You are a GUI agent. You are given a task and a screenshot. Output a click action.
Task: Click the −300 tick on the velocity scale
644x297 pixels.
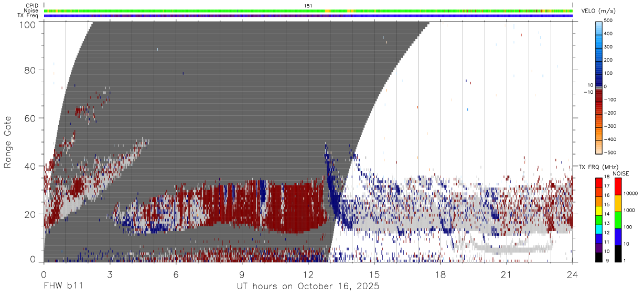point(611,126)
